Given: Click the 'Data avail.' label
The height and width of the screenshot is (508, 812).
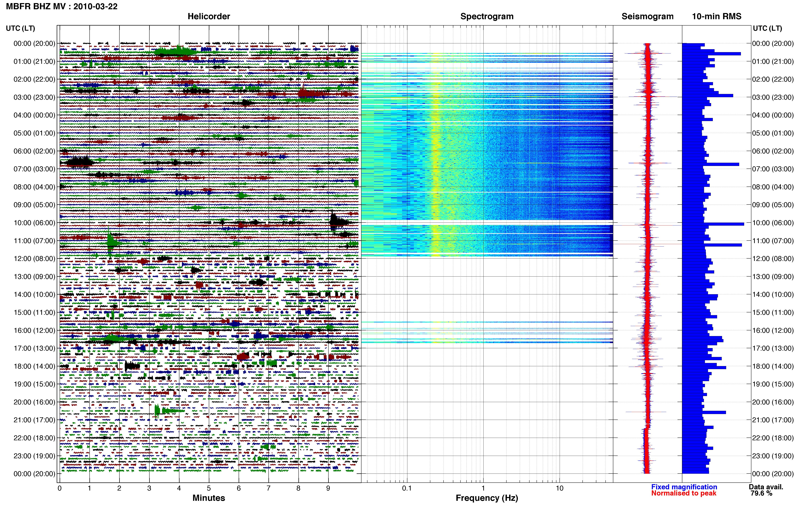Looking at the screenshot, I should (x=766, y=487).
